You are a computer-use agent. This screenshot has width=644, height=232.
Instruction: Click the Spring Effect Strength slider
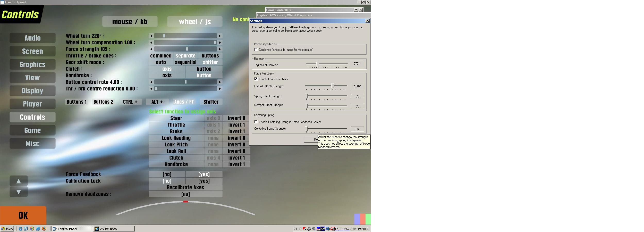tap(326, 96)
